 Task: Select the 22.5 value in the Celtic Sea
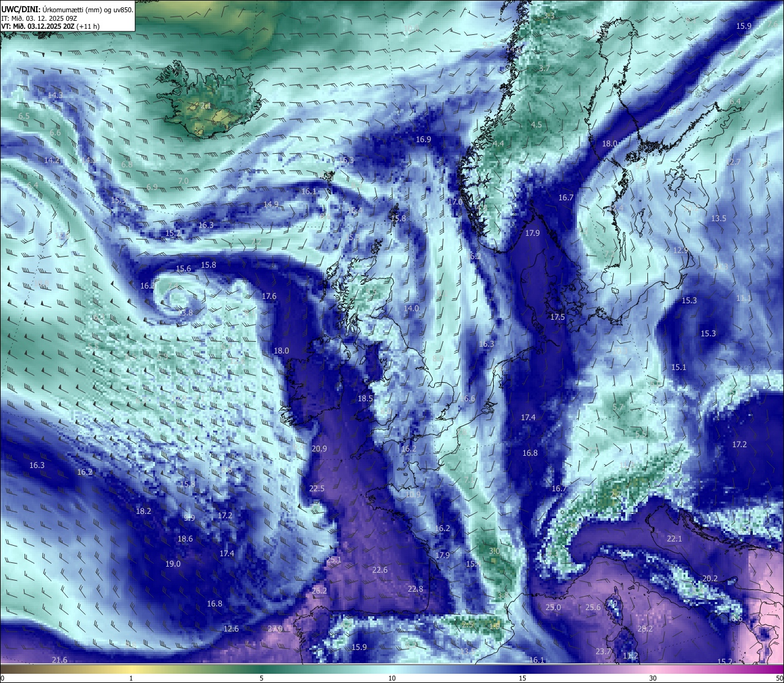tap(317, 488)
